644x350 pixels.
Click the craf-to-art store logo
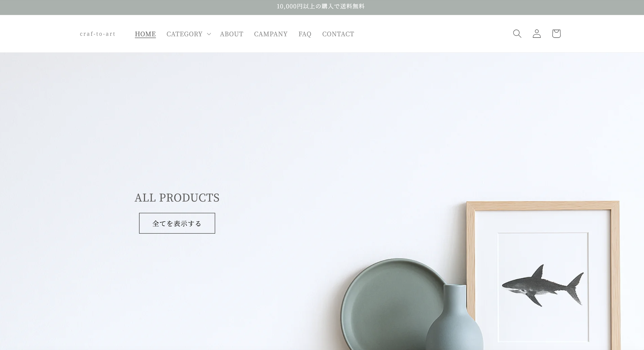pos(98,34)
